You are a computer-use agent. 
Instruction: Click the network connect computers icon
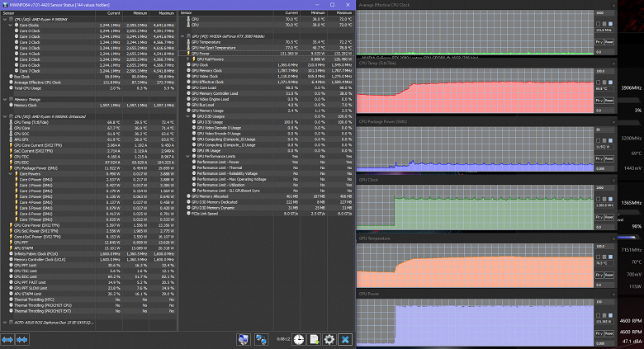point(244,338)
